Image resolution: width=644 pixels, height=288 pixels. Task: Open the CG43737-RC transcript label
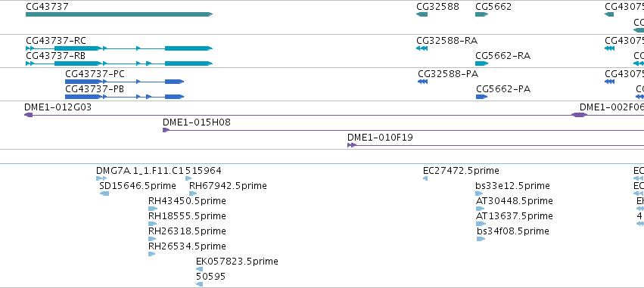click(x=56, y=41)
